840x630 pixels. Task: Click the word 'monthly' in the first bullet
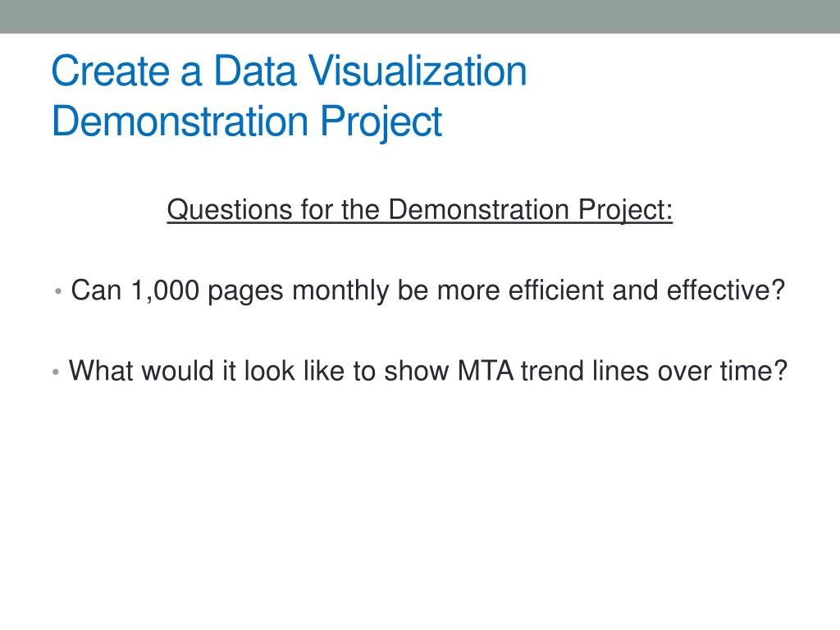pyautogui.click(x=340, y=292)
